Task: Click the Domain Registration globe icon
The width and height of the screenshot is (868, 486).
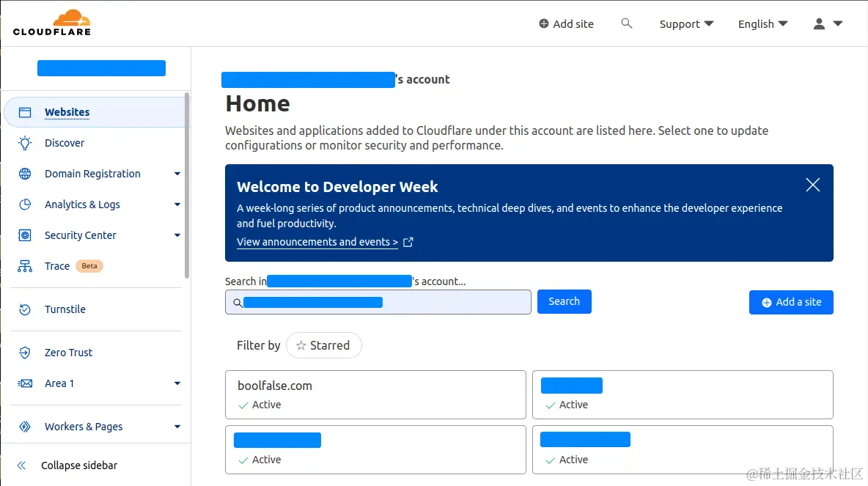Action: (x=25, y=174)
